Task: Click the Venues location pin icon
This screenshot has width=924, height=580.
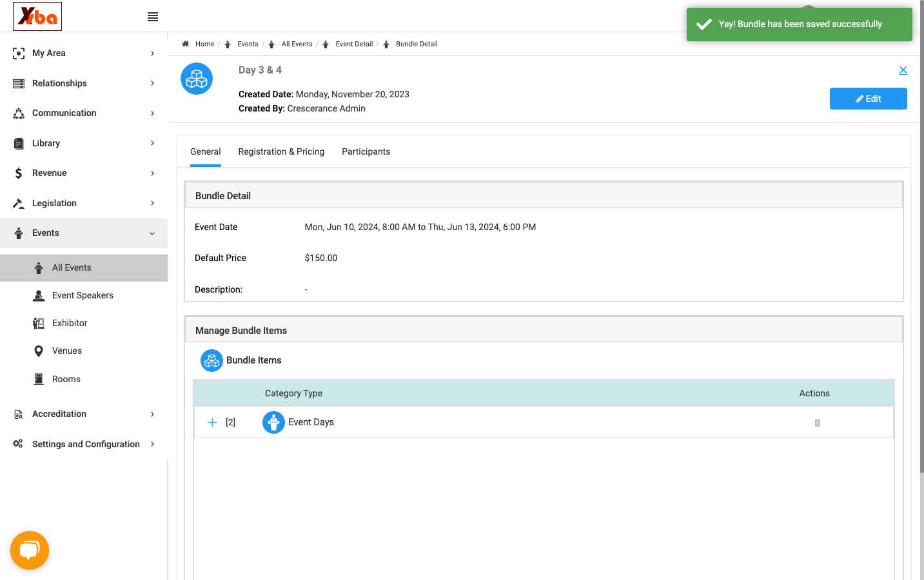Action: pyautogui.click(x=39, y=351)
